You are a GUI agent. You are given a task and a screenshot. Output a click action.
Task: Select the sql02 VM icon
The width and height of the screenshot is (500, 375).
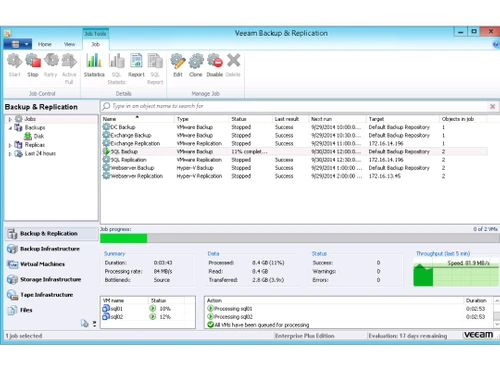(x=106, y=317)
